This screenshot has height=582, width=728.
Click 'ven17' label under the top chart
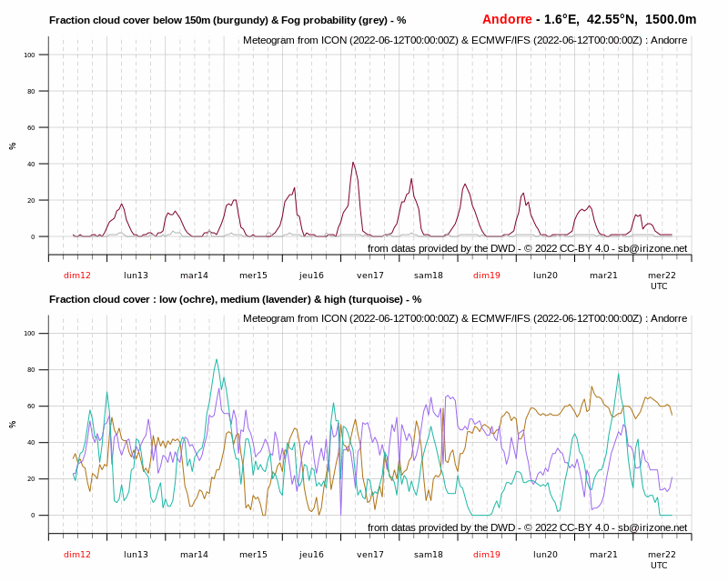tap(370, 276)
